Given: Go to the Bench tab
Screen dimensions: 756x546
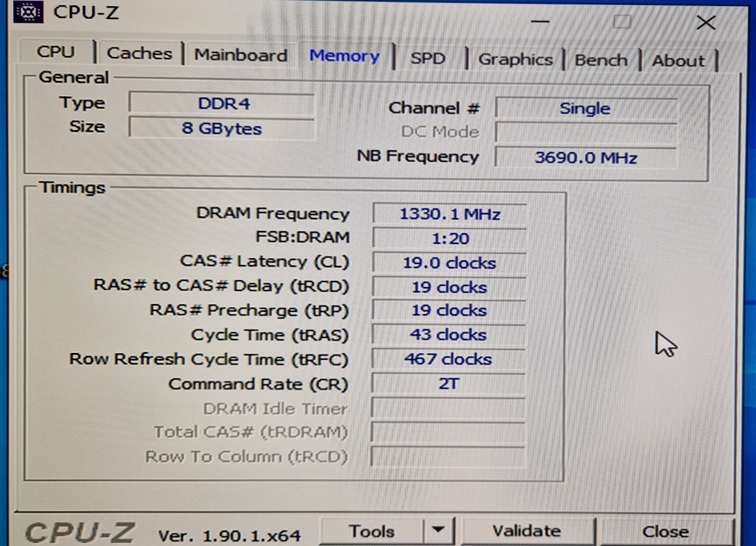Looking at the screenshot, I should click(x=601, y=60).
